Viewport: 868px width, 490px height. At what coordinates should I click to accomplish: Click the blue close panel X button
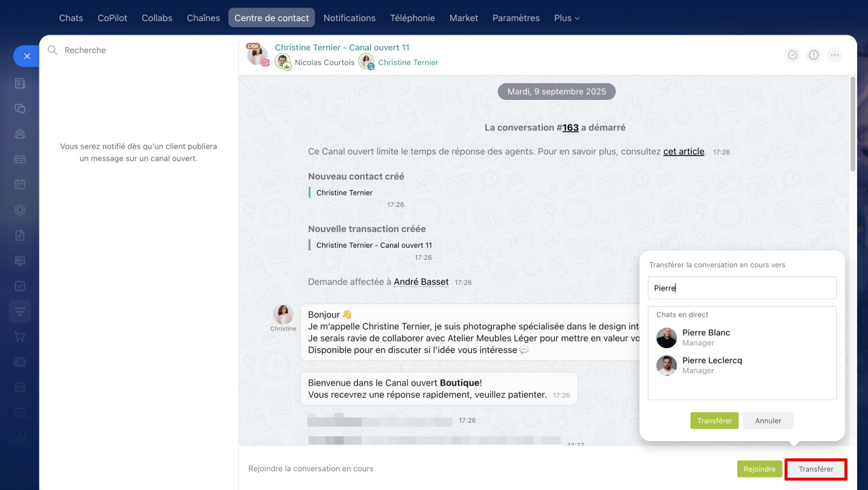(x=26, y=56)
